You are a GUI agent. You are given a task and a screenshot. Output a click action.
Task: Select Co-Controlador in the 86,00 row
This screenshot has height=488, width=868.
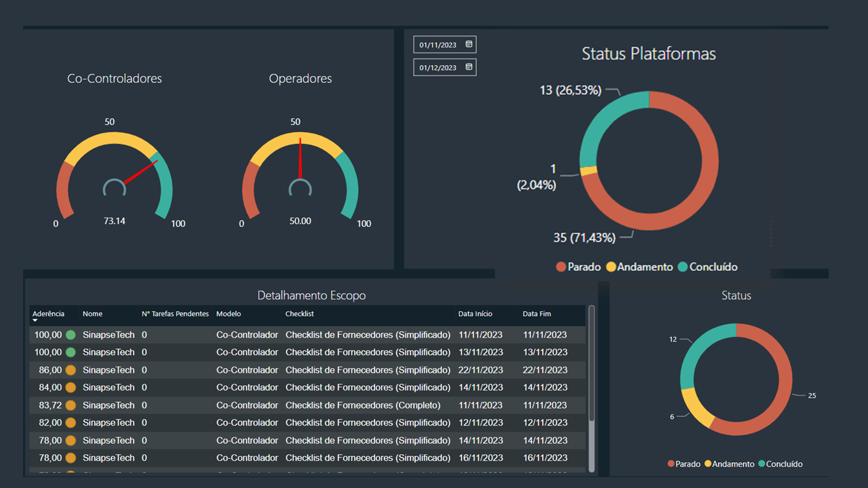pos(248,370)
